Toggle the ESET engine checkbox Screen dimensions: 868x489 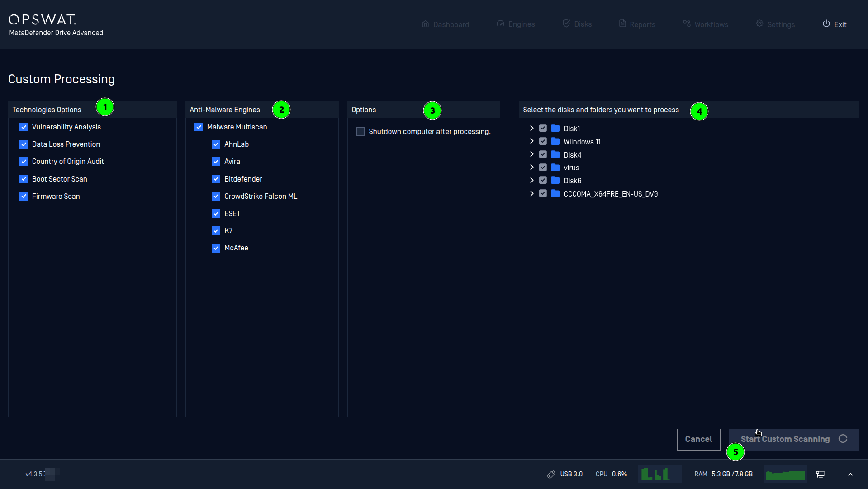216,214
